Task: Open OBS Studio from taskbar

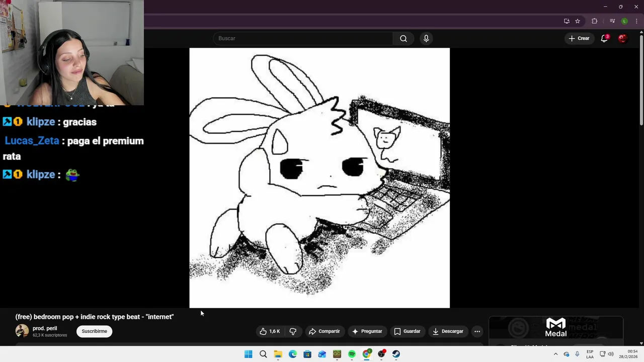Action: (381, 354)
